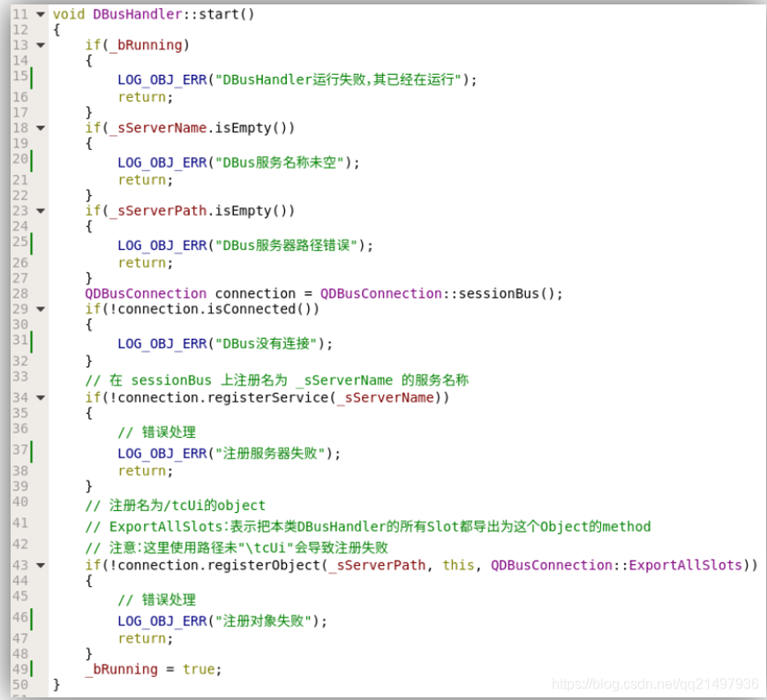Click LOG_OBJ_ERR macro on line 15
Screen dimensions: 767x700
point(162,79)
